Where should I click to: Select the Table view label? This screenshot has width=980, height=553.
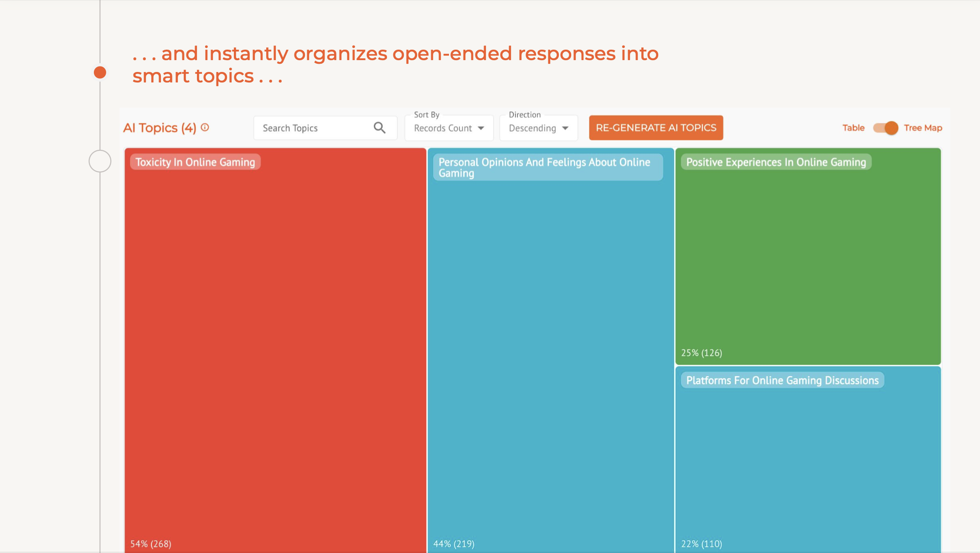tap(853, 128)
